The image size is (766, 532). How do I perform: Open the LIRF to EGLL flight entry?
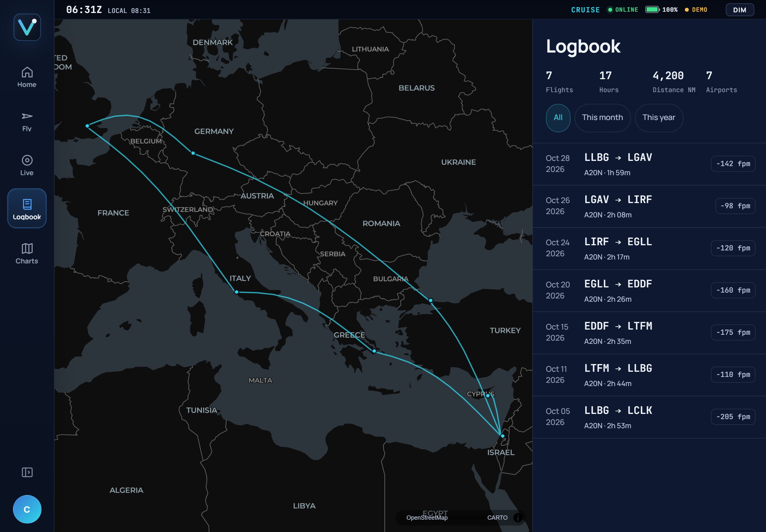[649, 248]
